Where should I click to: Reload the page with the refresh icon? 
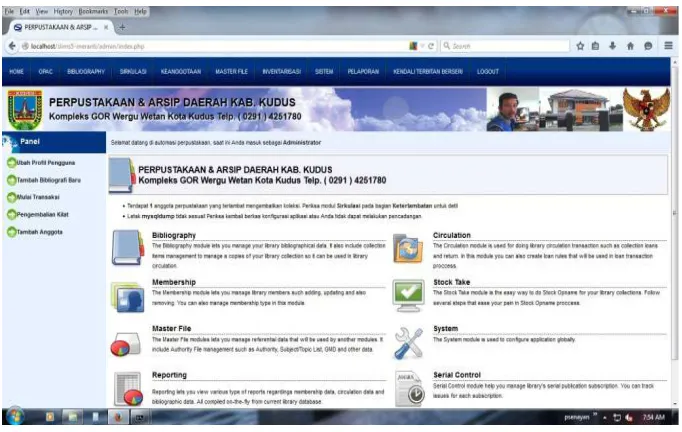tap(431, 46)
